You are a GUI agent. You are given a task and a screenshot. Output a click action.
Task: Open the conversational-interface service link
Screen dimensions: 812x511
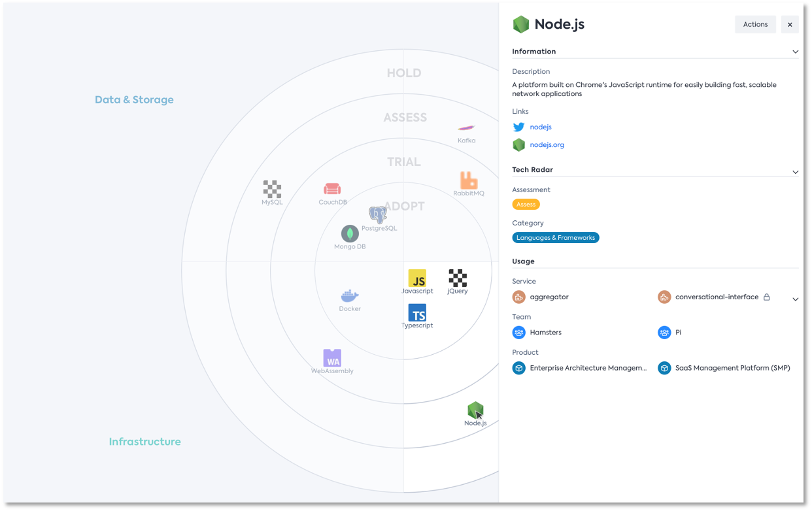coord(717,297)
